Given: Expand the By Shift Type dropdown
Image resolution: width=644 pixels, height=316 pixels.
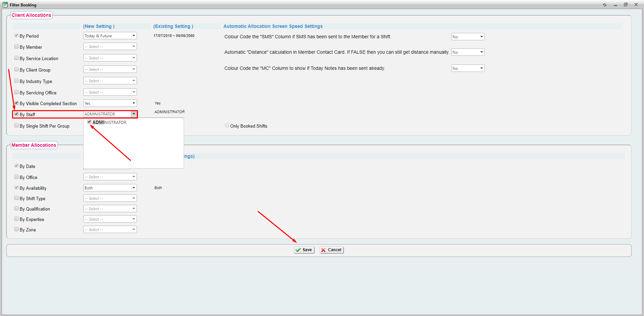Looking at the screenshot, I should click(110, 198).
